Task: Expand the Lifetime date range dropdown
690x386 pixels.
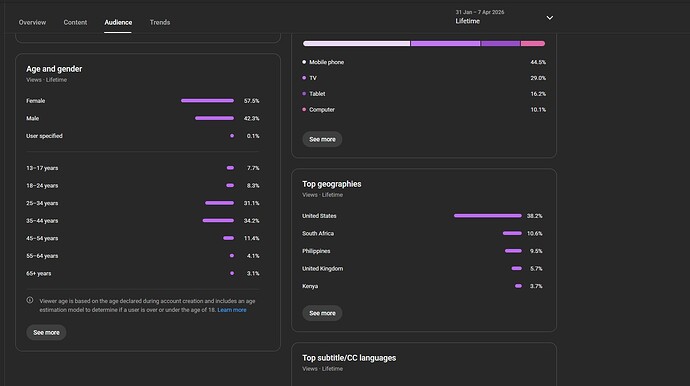Action: point(504,17)
